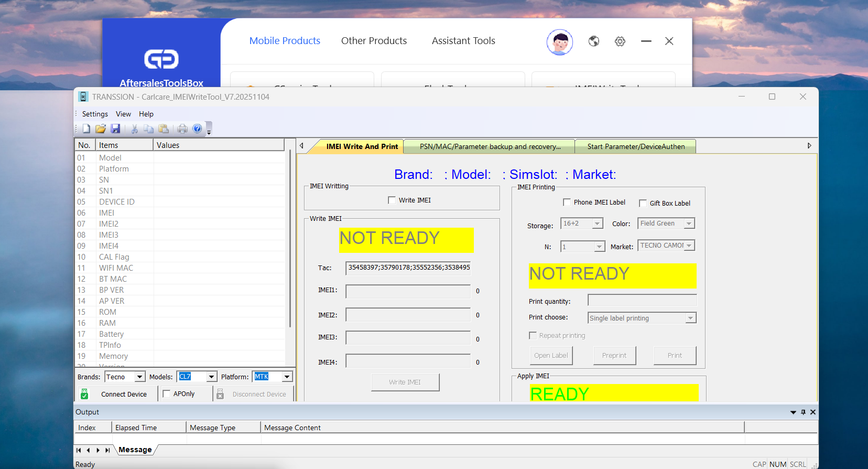Click the user avatar profile icon
This screenshot has height=469, width=868.
[560, 42]
